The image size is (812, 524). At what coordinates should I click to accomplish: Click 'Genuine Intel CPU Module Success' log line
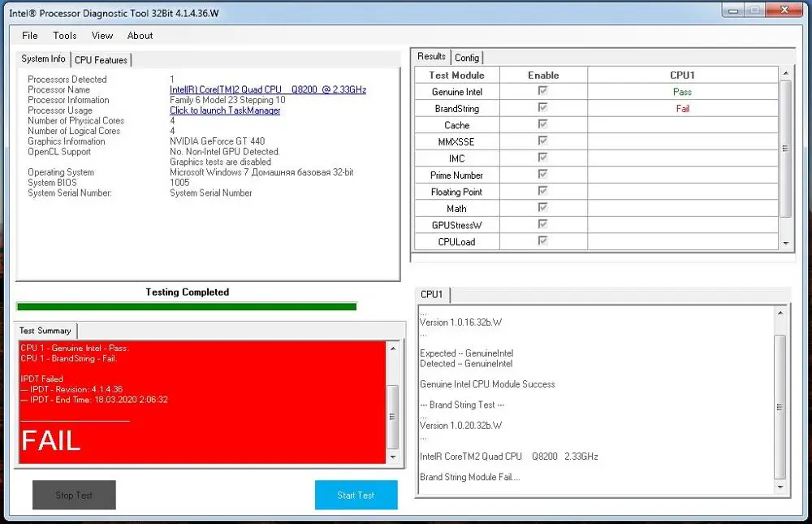click(487, 384)
